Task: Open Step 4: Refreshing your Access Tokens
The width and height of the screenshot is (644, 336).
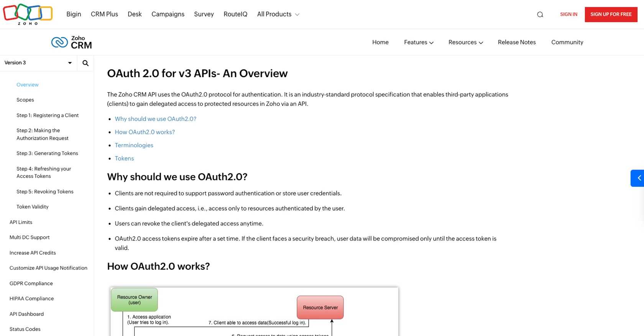Action: [x=44, y=172]
